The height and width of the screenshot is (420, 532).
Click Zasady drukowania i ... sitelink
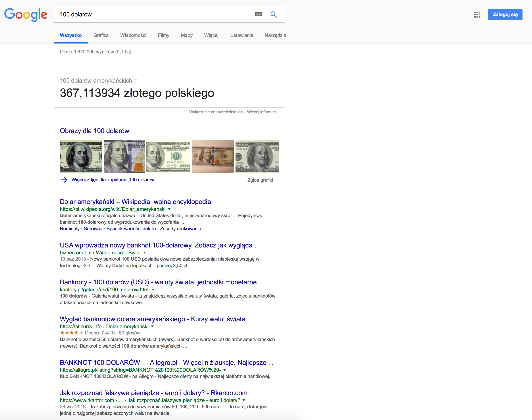coord(184,229)
